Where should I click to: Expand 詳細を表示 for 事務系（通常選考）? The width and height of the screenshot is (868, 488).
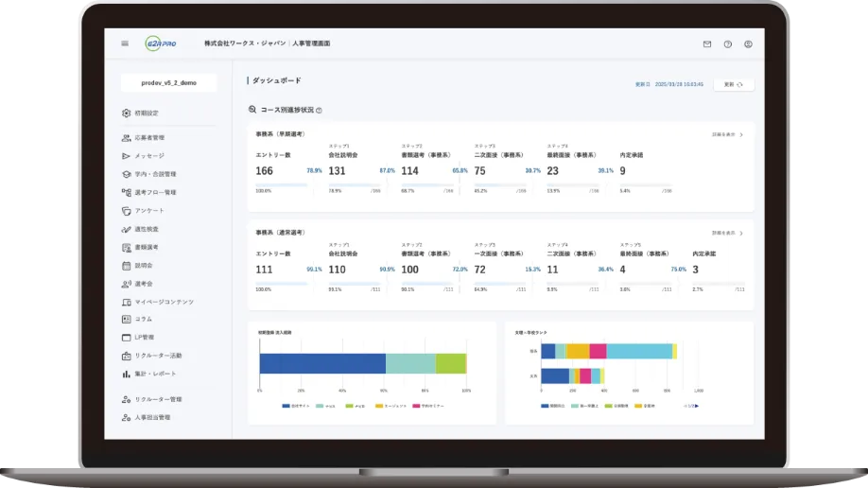(727, 233)
